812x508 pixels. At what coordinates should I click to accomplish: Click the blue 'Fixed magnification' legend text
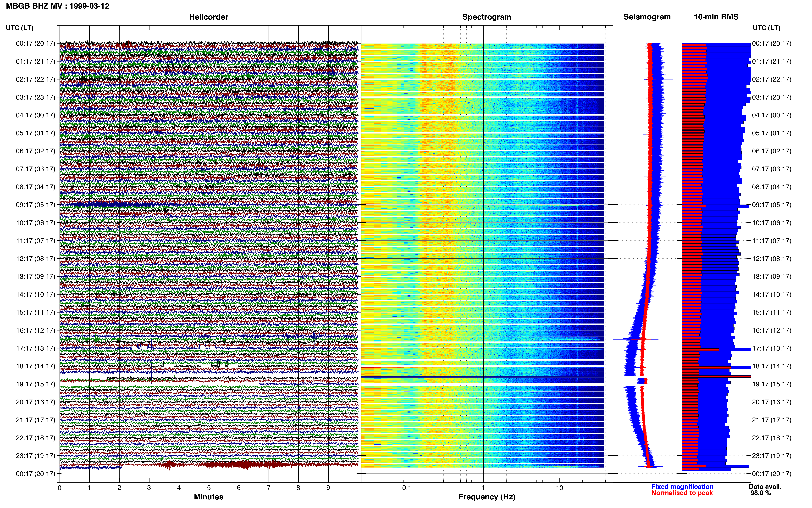682,486
